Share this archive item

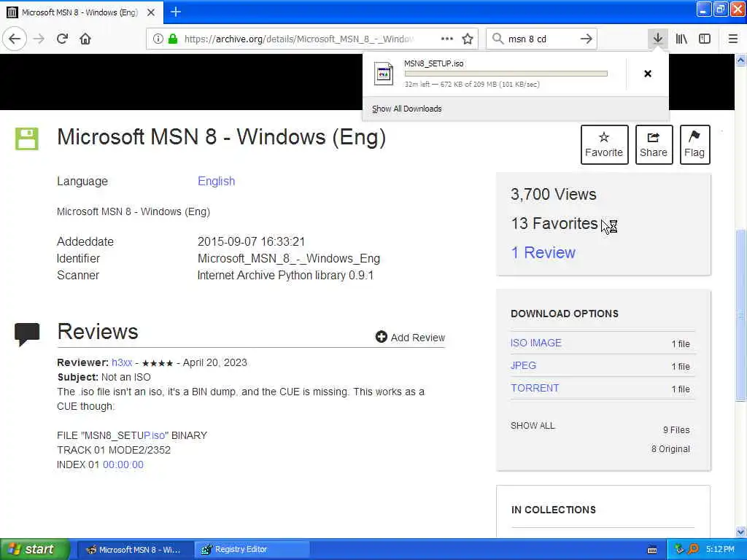point(654,145)
